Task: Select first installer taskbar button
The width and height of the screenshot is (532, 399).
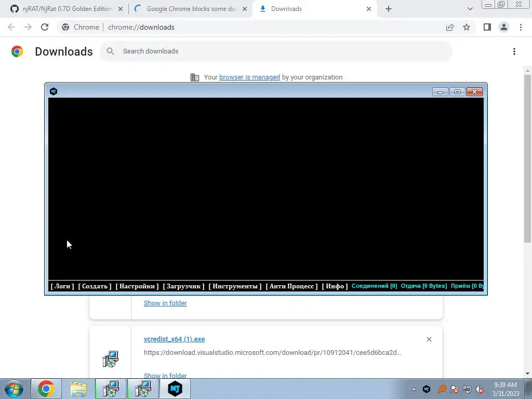Action: coord(111,389)
